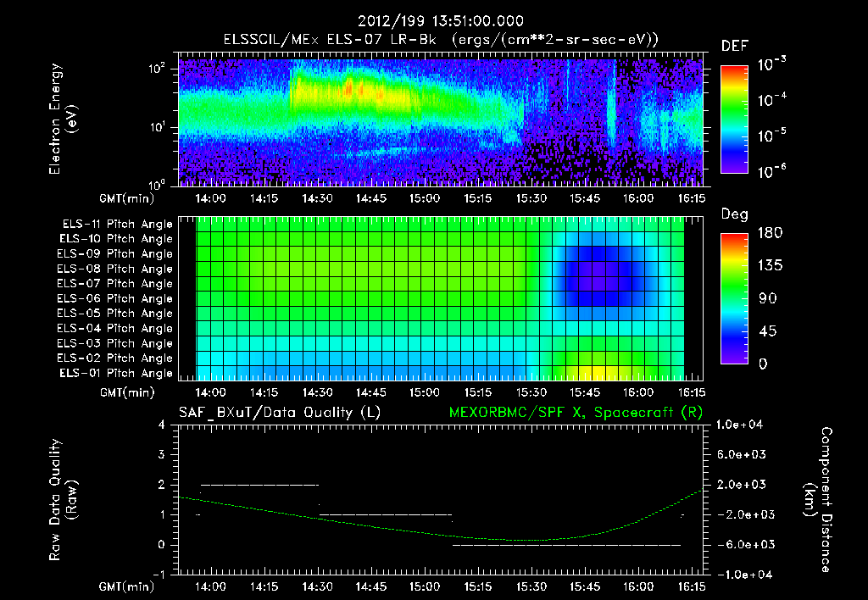Click 14:30 tick under the spectrogram
The image size is (868, 600).
[x=317, y=198]
